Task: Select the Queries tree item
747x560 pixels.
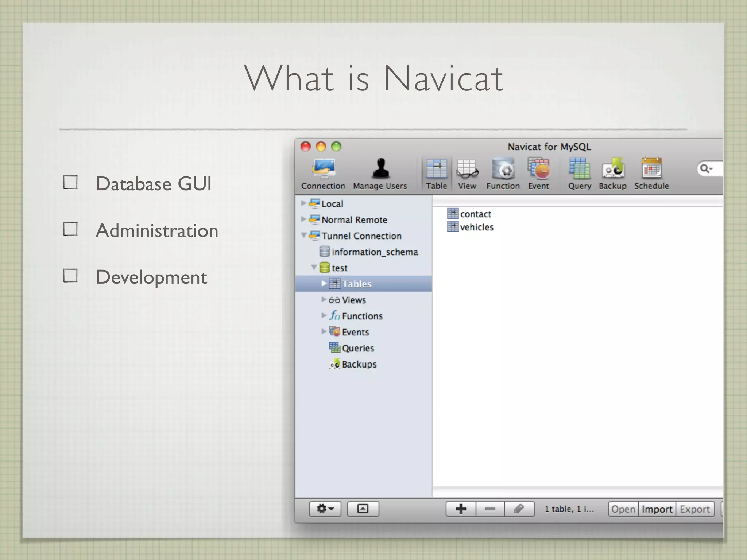Action: click(x=351, y=348)
